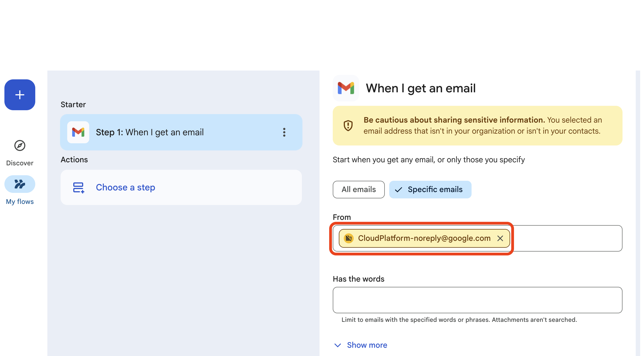The width and height of the screenshot is (644, 356).
Task: Click the yellow warning badge inside the email chip
Action: pyautogui.click(x=348, y=238)
